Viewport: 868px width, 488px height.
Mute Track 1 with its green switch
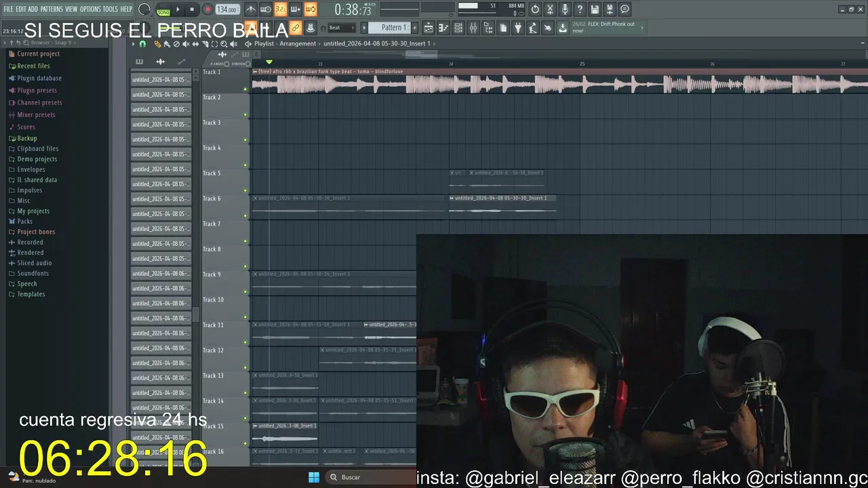point(245,89)
